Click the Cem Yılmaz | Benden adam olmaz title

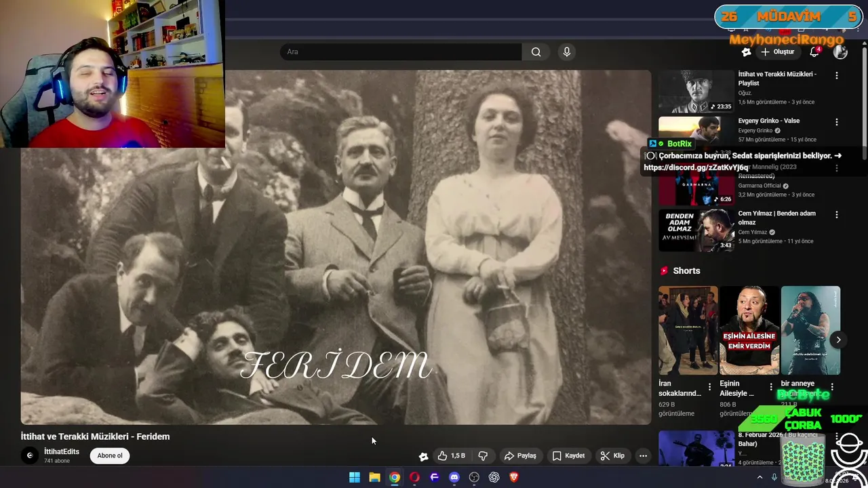(x=776, y=218)
